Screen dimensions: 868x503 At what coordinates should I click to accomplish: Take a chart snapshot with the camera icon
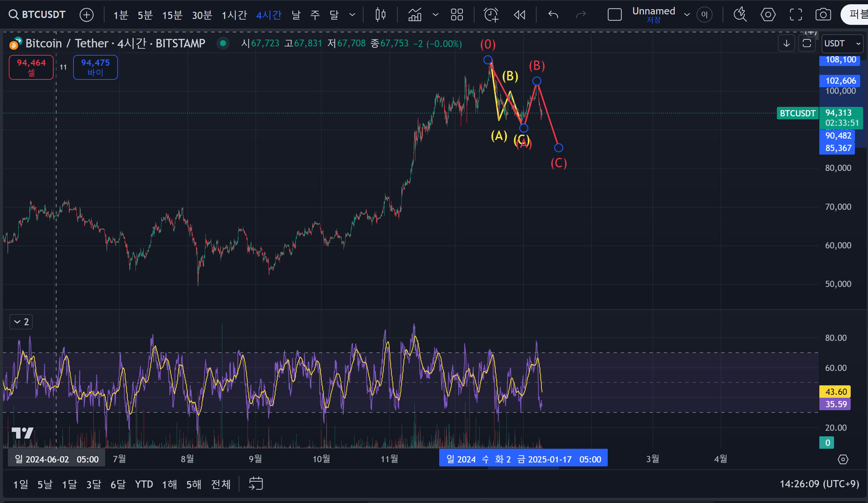pyautogui.click(x=823, y=14)
